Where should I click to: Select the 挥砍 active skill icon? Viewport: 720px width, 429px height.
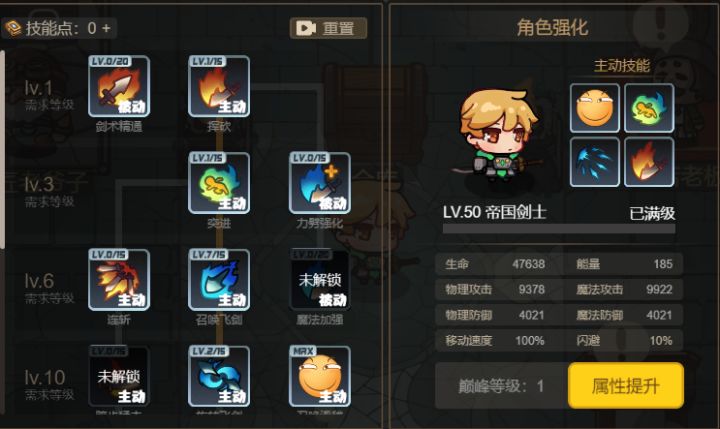coord(219,86)
